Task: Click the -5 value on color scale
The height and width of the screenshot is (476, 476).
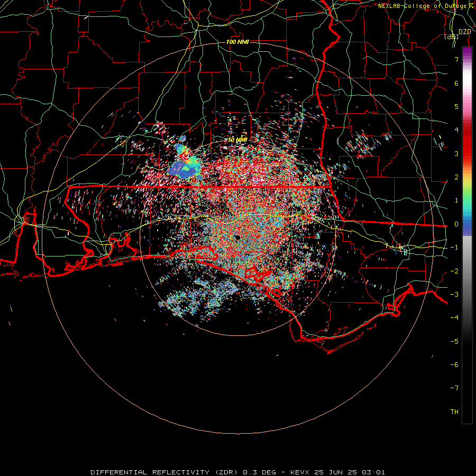Action: [x=454, y=342]
